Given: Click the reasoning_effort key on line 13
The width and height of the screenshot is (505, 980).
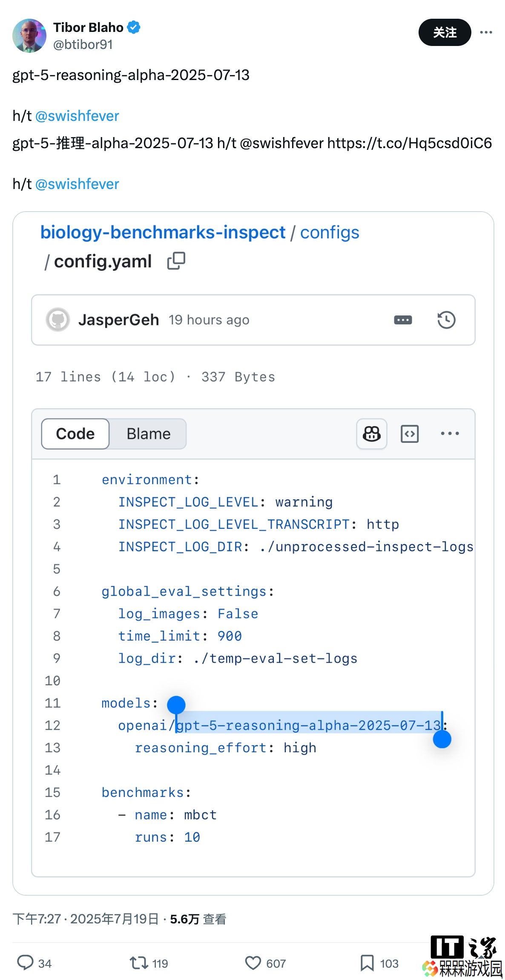Looking at the screenshot, I should click(201, 748).
